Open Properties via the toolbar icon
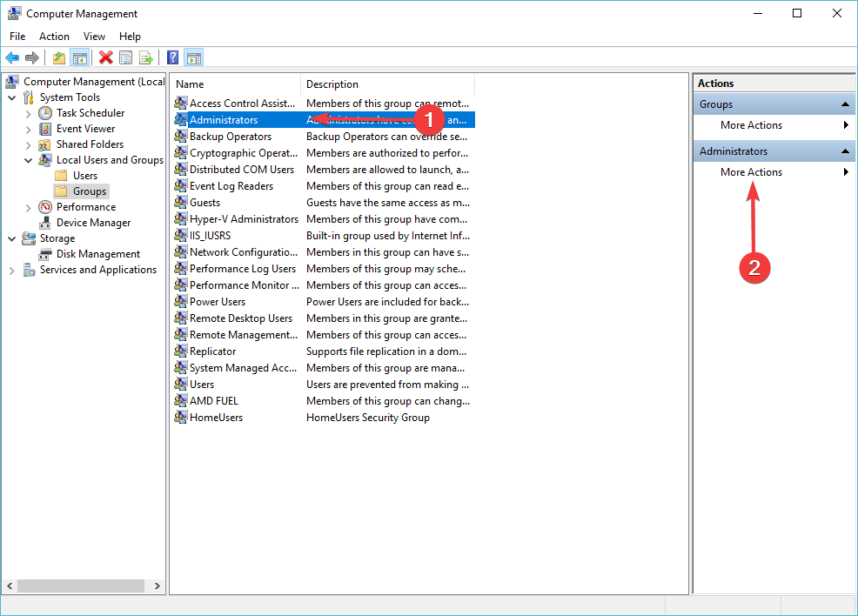 tap(126, 57)
